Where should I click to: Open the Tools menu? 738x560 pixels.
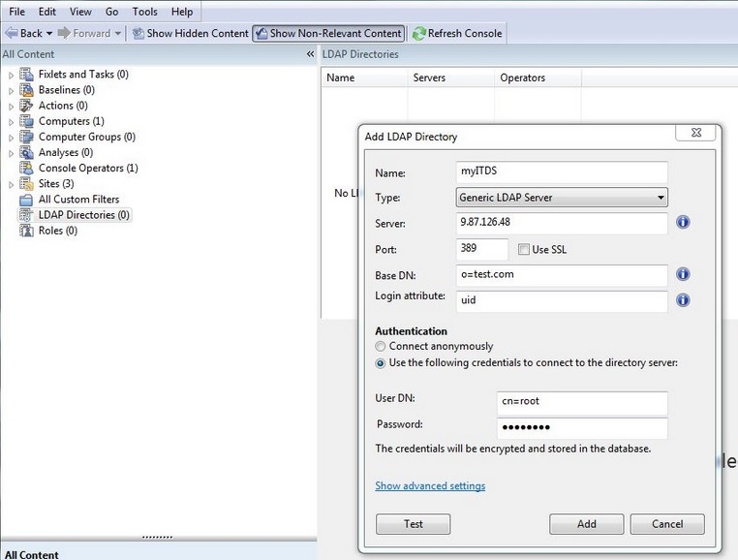[144, 12]
